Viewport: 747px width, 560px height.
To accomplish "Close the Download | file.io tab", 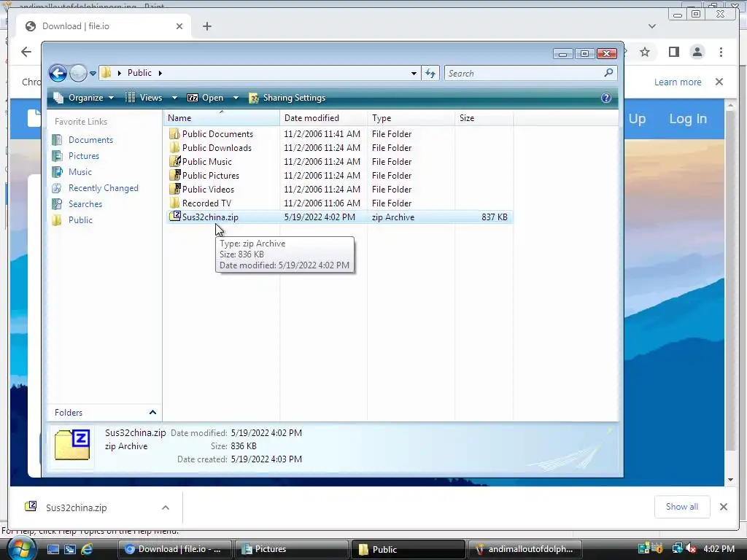I will (179, 26).
